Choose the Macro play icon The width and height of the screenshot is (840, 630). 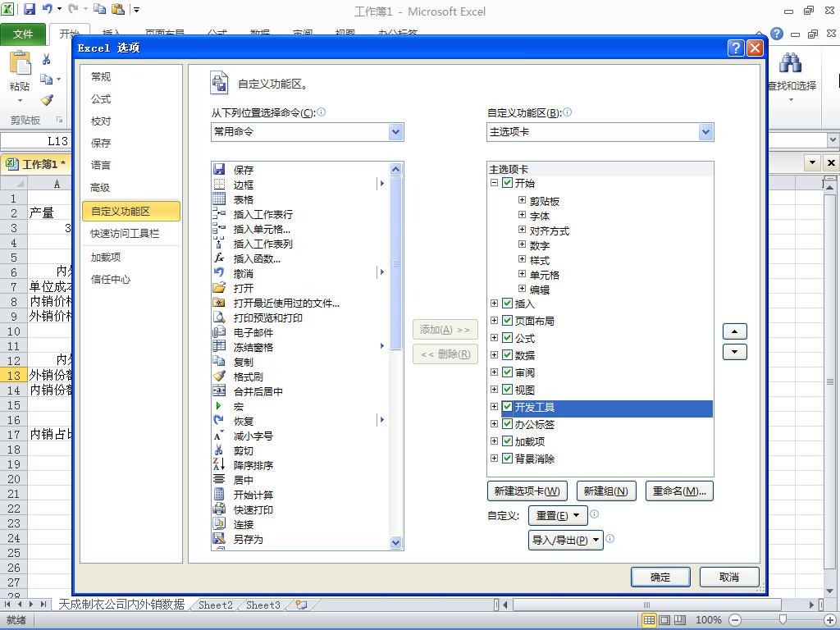click(x=219, y=406)
